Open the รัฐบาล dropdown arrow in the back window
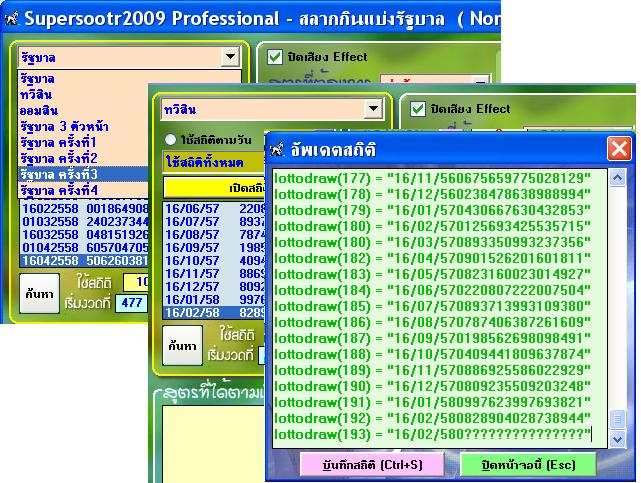641x483 pixels. (x=230, y=57)
